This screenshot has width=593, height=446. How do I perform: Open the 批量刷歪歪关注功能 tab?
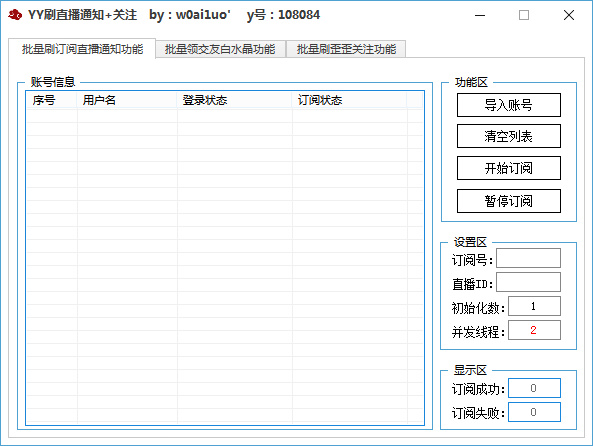click(x=346, y=49)
